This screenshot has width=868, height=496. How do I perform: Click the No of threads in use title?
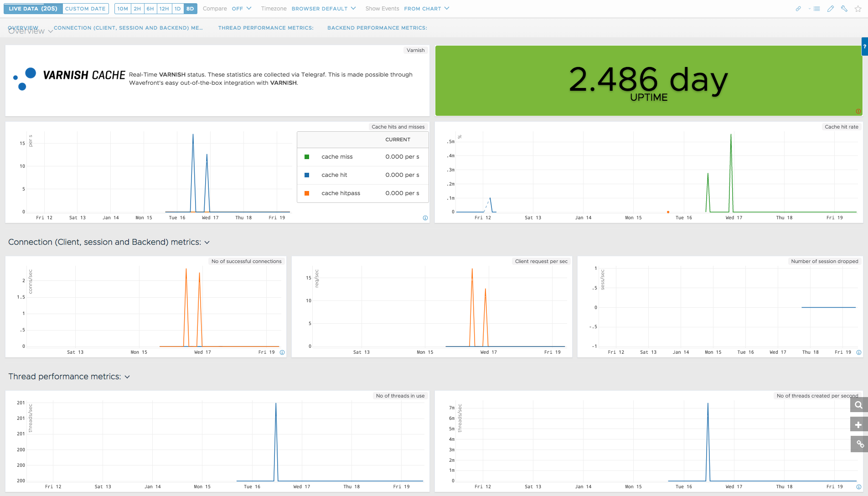400,396
